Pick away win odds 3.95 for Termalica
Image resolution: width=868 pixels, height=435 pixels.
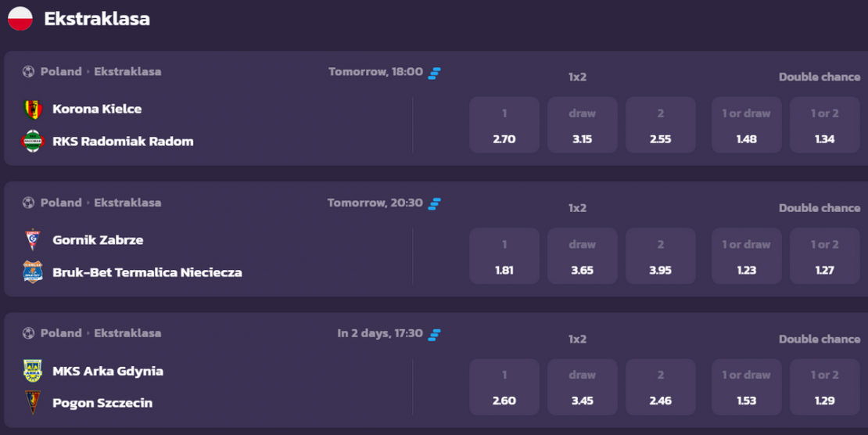661,256
